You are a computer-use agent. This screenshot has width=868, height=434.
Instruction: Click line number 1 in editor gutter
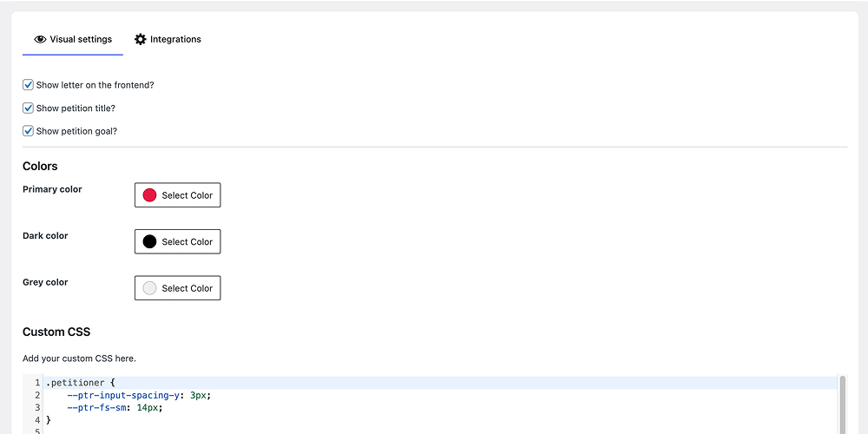pyautogui.click(x=36, y=383)
